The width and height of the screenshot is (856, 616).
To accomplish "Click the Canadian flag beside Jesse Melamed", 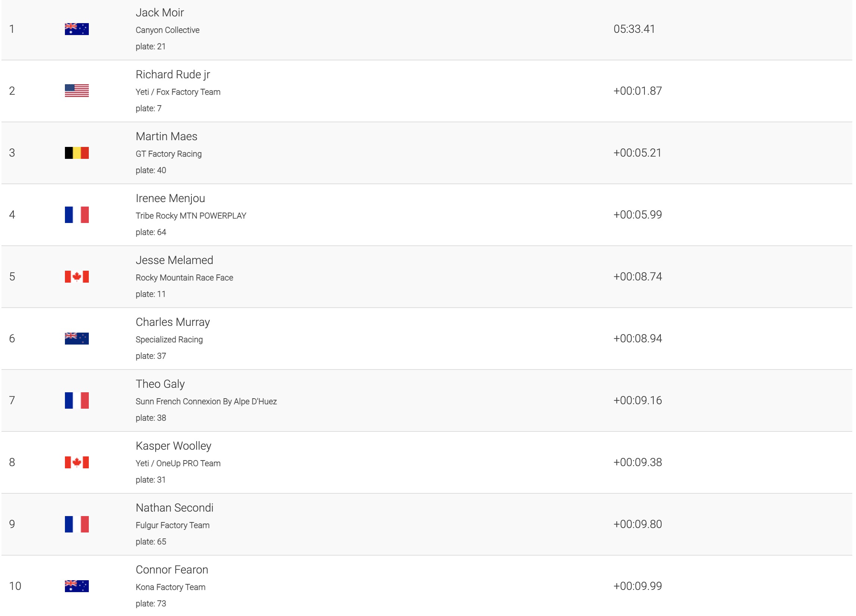I will point(76,277).
